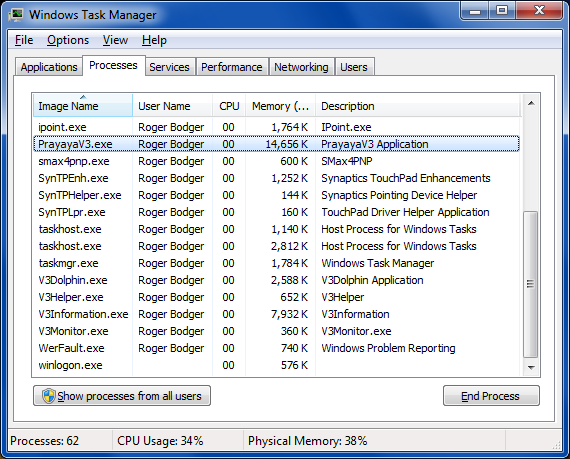Switch to the Users tab
This screenshot has width=570, height=459.
354,67
